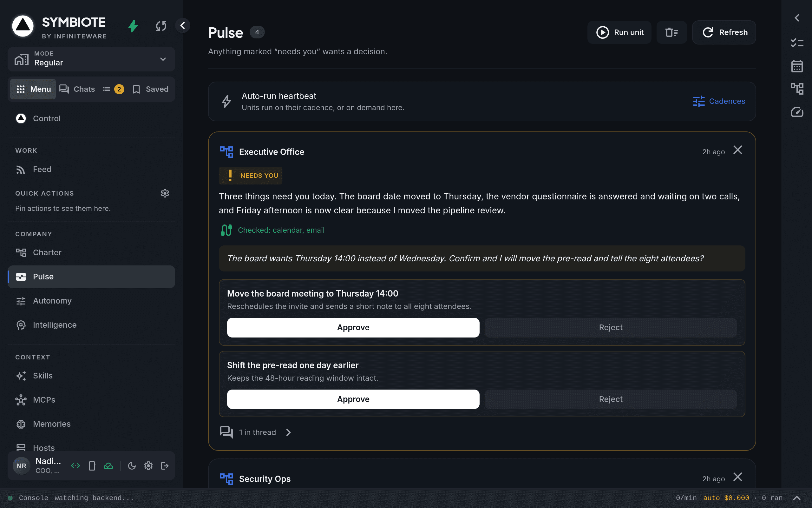Click the board Thursday 14:00 question text

465,258
